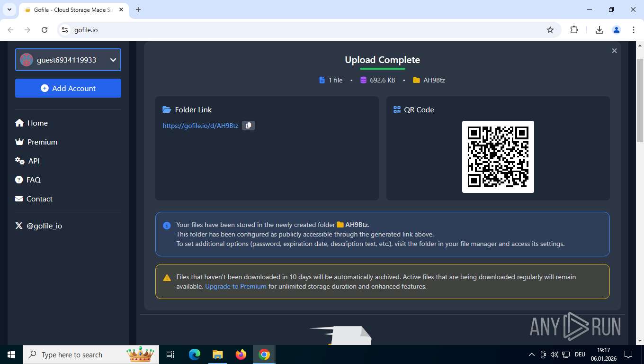This screenshot has height=364, width=644.
Task: Click the info icon in blue notice
Action: pos(167,226)
